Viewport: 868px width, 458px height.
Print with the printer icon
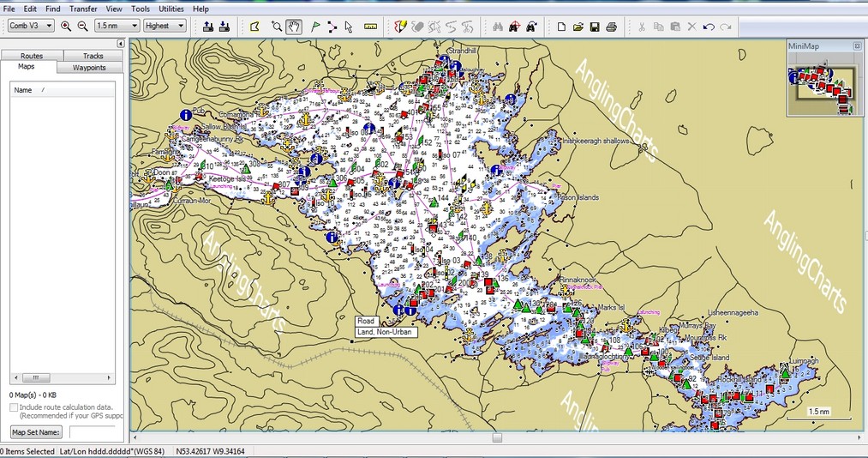[x=611, y=26]
